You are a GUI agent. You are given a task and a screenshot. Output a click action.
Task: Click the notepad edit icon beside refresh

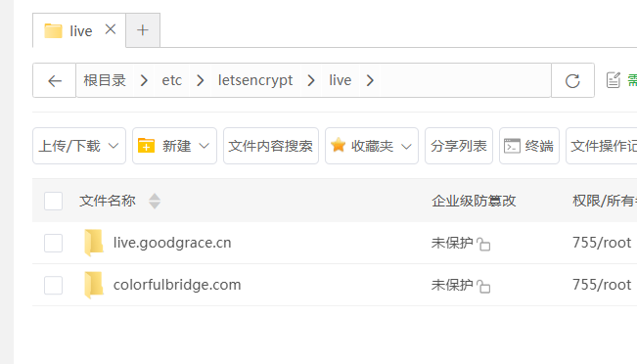click(614, 80)
